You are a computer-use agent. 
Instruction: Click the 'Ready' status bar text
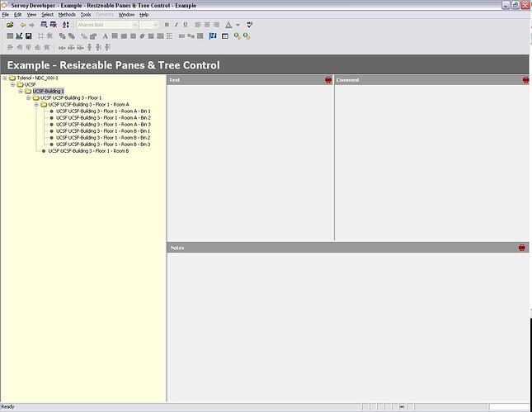tap(7, 406)
